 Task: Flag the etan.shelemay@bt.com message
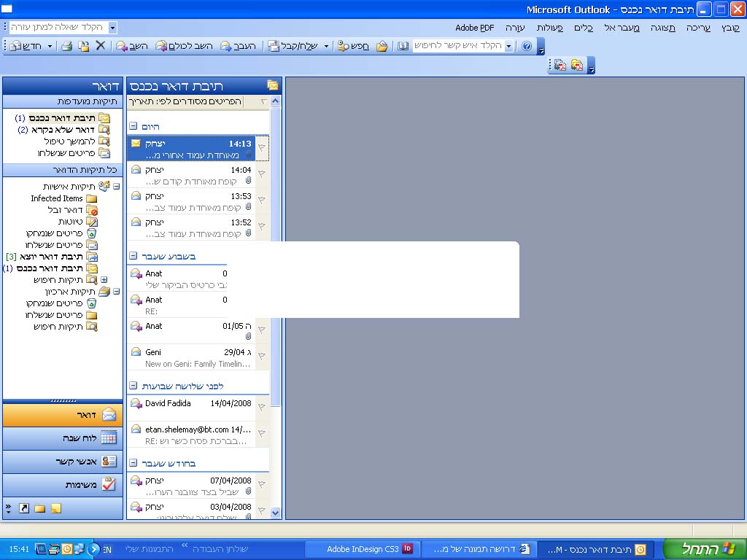pos(262,434)
